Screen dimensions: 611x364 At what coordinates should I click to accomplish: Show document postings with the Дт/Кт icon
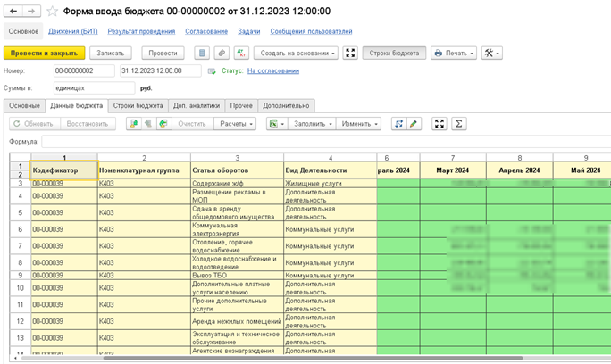click(x=241, y=53)
